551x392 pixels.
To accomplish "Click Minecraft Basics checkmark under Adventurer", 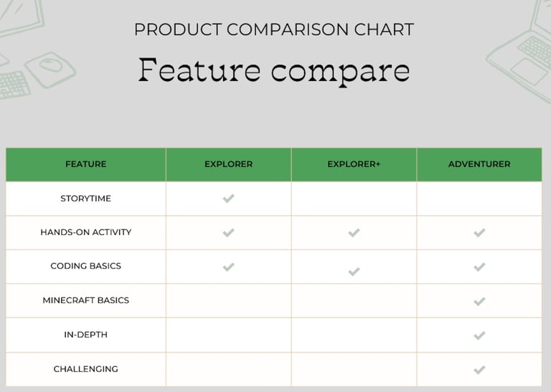I will [x=479, y=301].
